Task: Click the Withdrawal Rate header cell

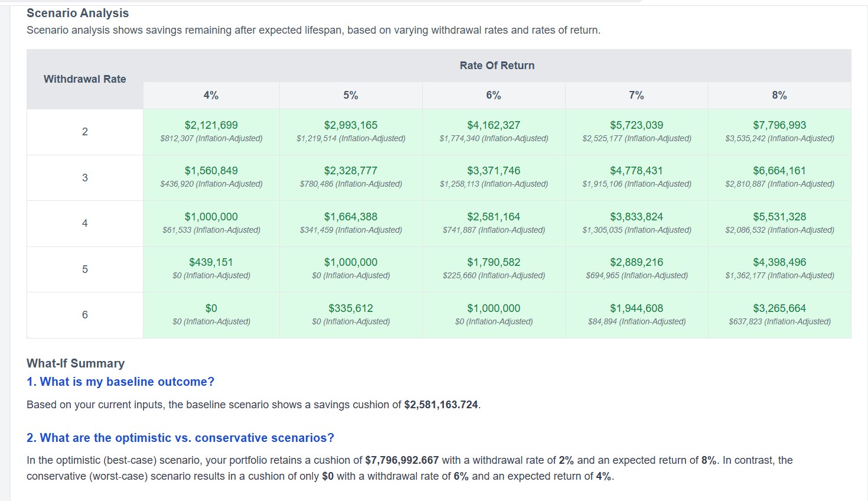Action: [x=84, y=79]
